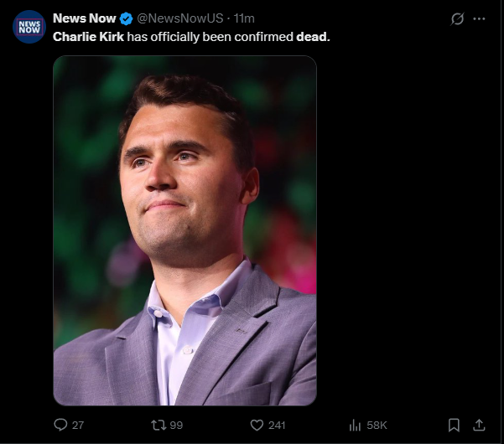Click the 58K views count
The width and height of the screenshot is (504, 444).
(x=376, y=426)
